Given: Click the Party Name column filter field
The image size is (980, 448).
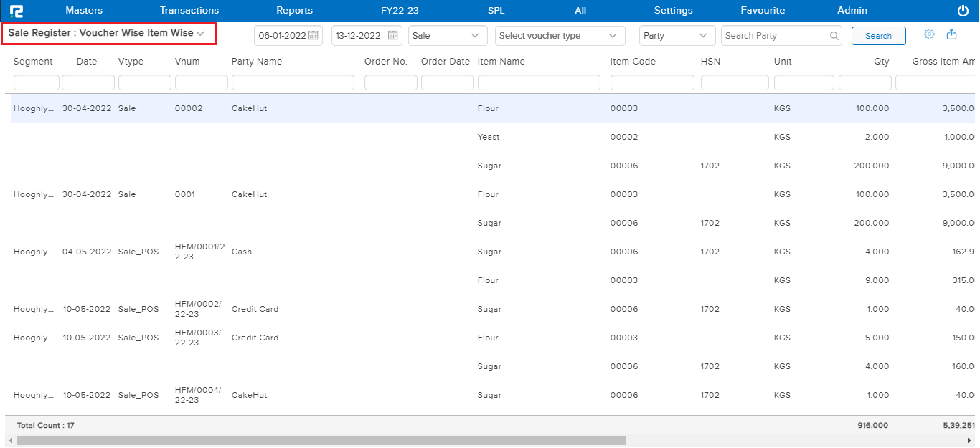Looking at the screenshot, I should (293, 83).
